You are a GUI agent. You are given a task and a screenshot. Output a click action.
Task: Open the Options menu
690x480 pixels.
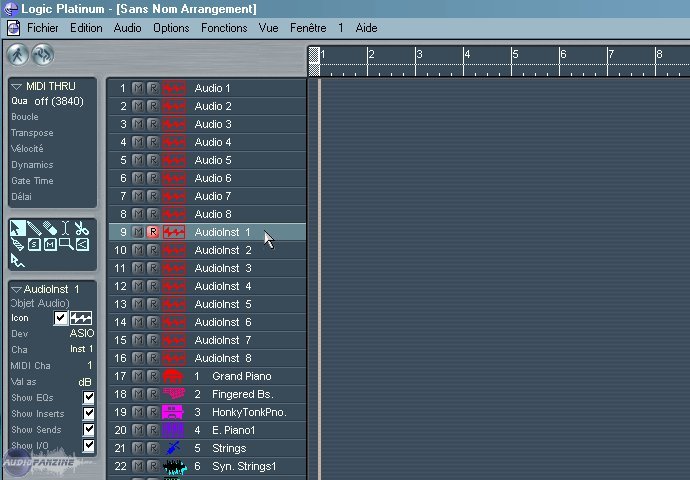171,28
